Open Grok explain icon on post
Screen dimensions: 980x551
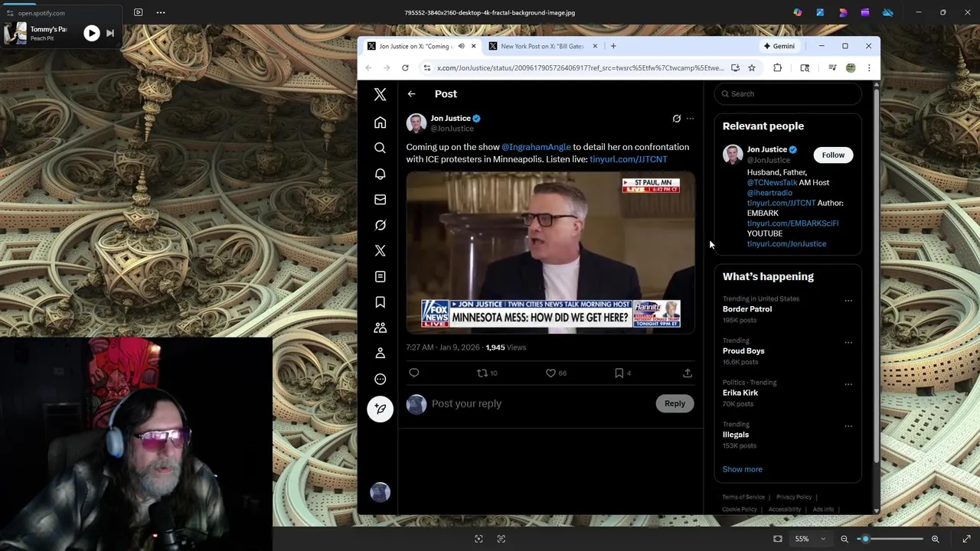(676, 119)
